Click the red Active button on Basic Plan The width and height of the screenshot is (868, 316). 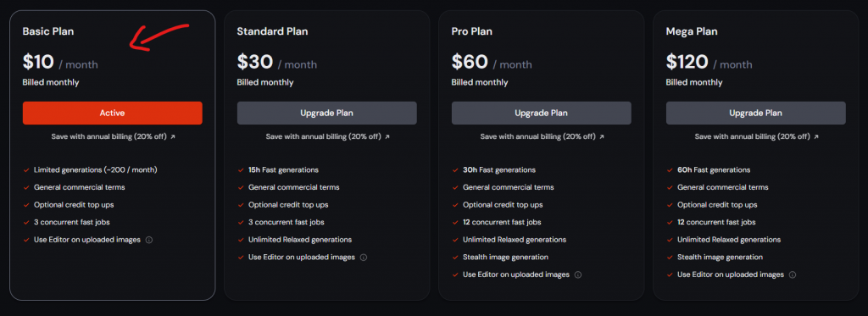click(x=113, y=113)
